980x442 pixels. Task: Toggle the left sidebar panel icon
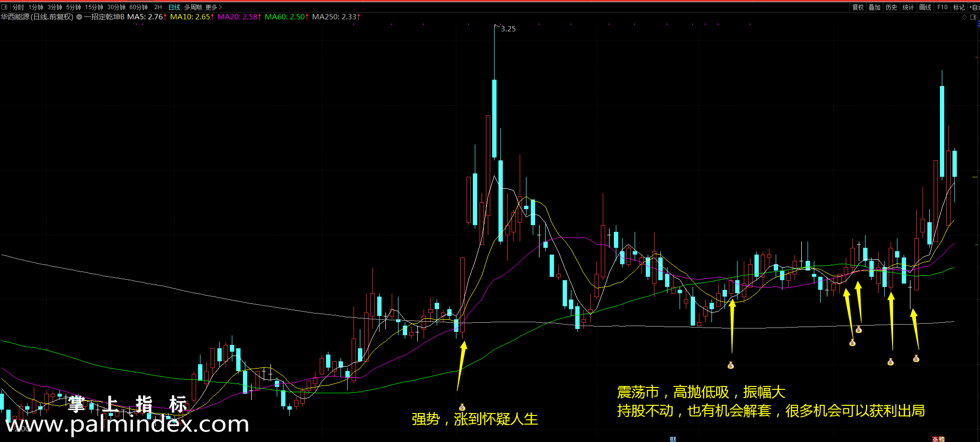coord(4,7)
